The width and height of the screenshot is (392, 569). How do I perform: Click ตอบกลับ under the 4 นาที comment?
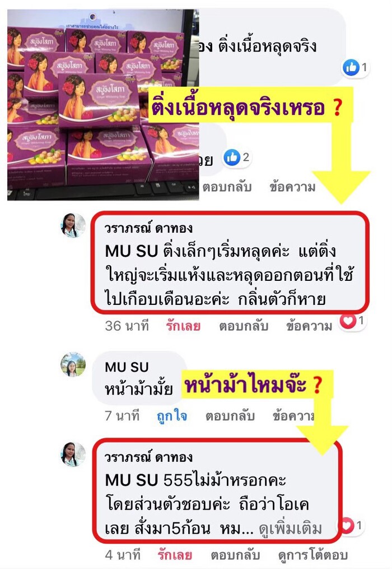tap(235, 555)
